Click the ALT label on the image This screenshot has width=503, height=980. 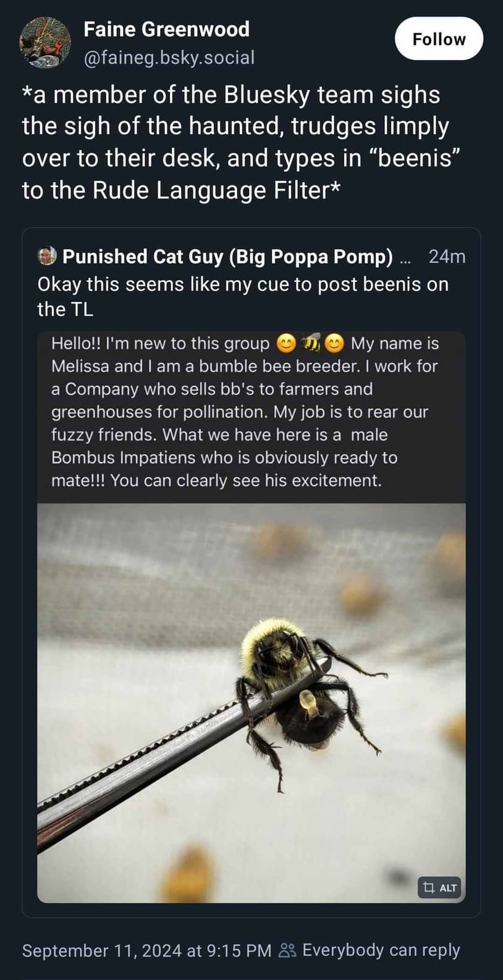click(x=448, y=888)
